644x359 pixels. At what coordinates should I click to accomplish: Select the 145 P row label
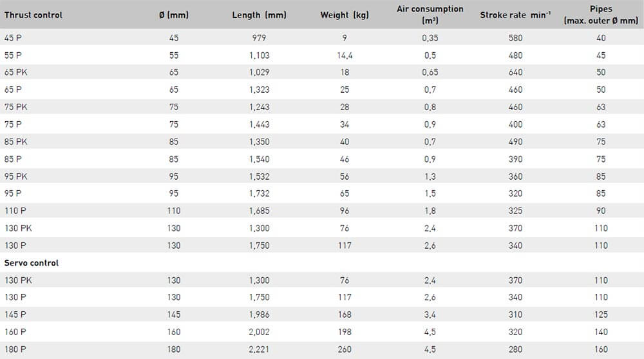(x=15, y=315)
